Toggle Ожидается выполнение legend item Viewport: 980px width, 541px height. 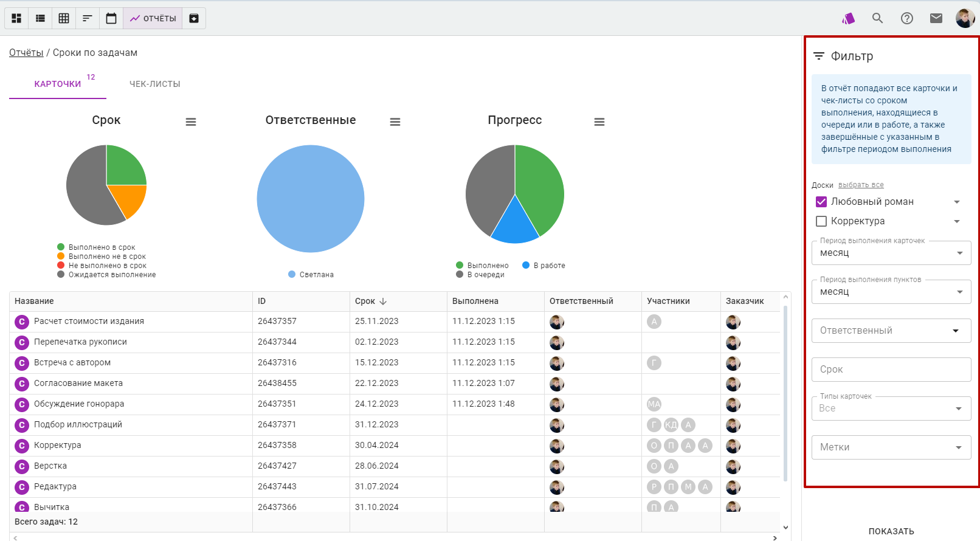click(x=106, y=275)
